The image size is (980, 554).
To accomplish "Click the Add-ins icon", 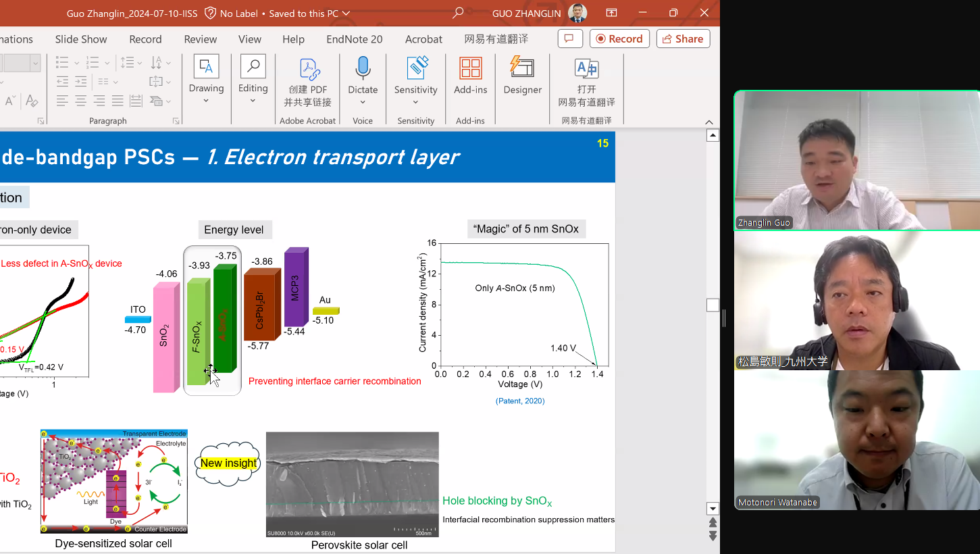I will 470,75.
